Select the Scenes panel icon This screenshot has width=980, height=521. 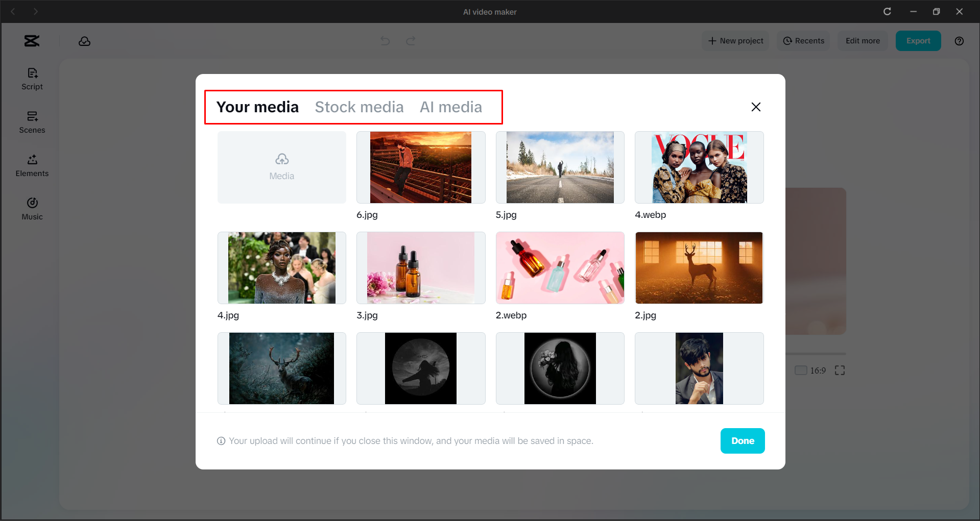click(32, 122)
